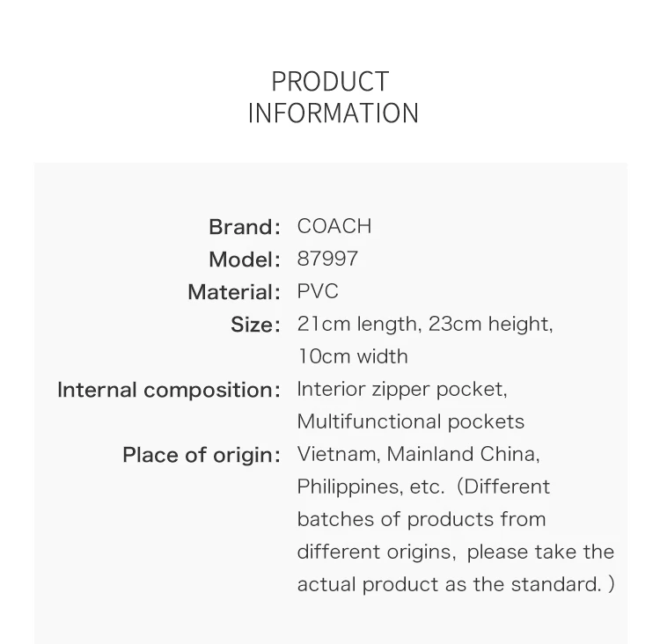Viewport: 660px width, 644px height.
Task: Select the Size label
Action: tap(255, 325)
